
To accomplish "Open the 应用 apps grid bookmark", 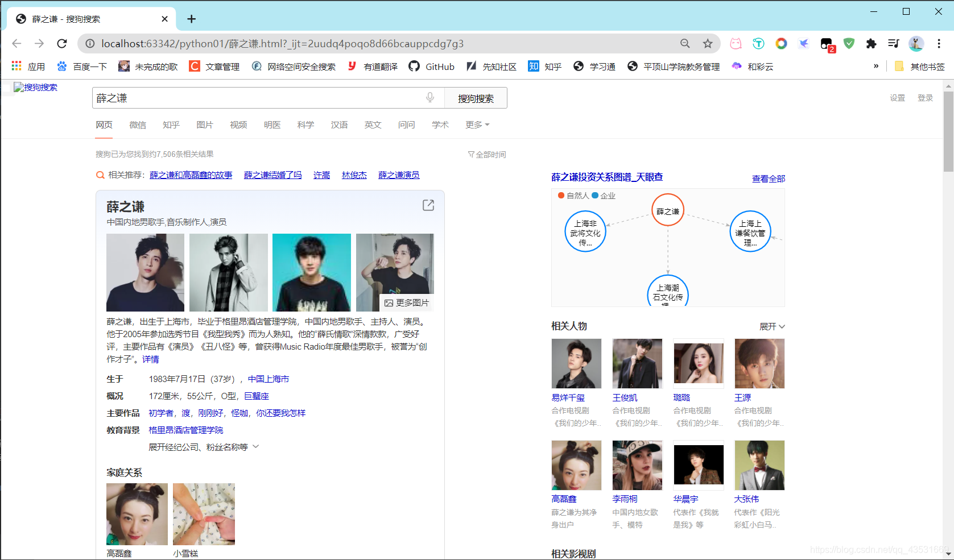I will [x=28, y=67].
